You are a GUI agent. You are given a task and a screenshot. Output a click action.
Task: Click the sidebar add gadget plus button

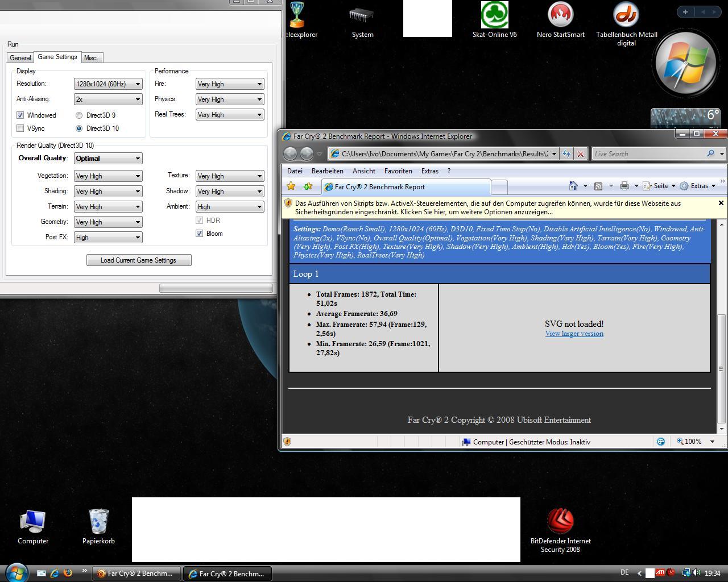pyautogui.click(x=685, y=11)
